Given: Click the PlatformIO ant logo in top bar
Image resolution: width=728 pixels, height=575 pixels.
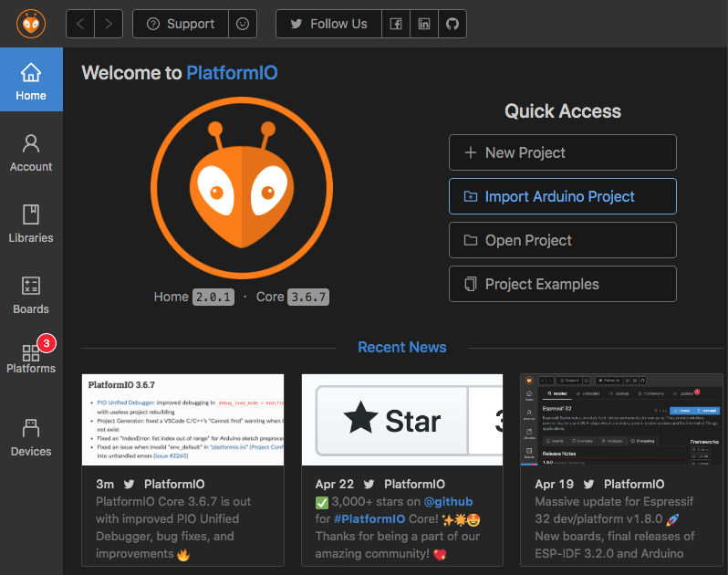Looking at the screenshot, I should coord(31,24).
